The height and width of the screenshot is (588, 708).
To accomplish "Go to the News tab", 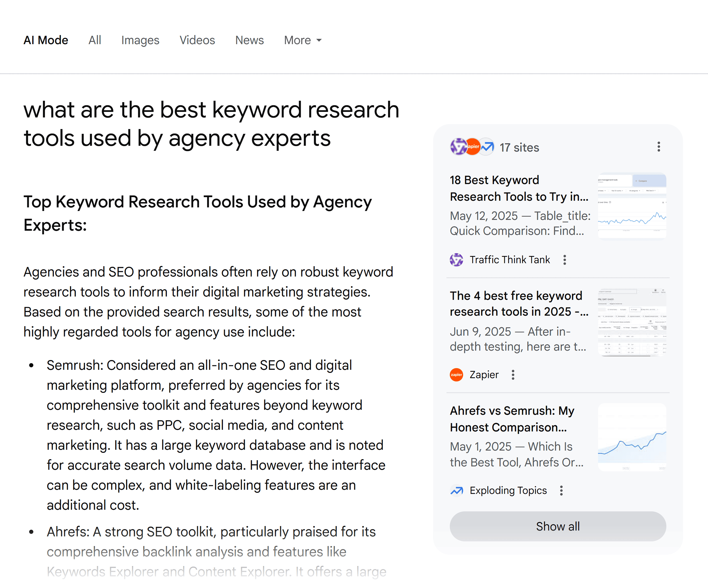I will (x=249, y=40).
